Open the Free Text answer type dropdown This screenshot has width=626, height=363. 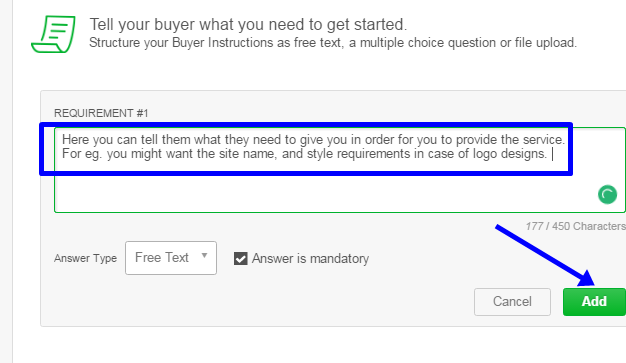click(x=171, y=258)
